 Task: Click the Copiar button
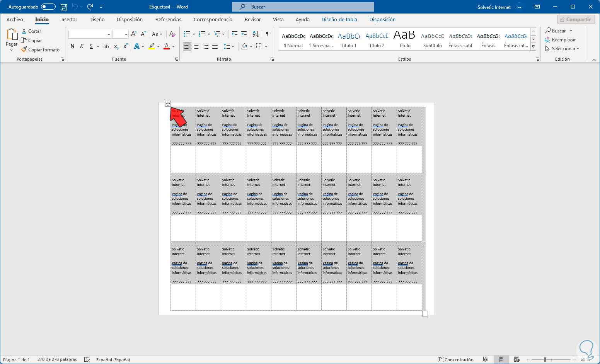click(32, 40)
